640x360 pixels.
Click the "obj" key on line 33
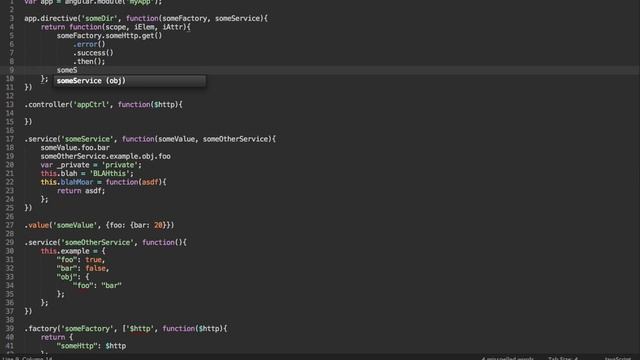pyautogui.click(x=67, y=277)
